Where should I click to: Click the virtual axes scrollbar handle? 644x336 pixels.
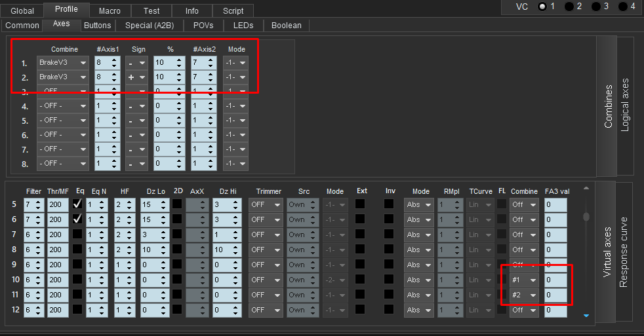coord(586,217)
